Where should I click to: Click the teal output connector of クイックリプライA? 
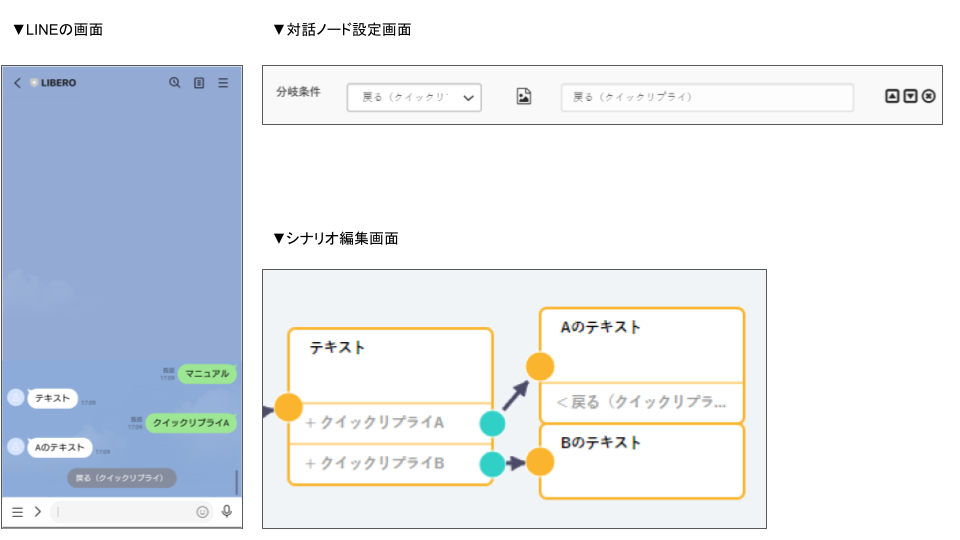[x=492, y=423]
